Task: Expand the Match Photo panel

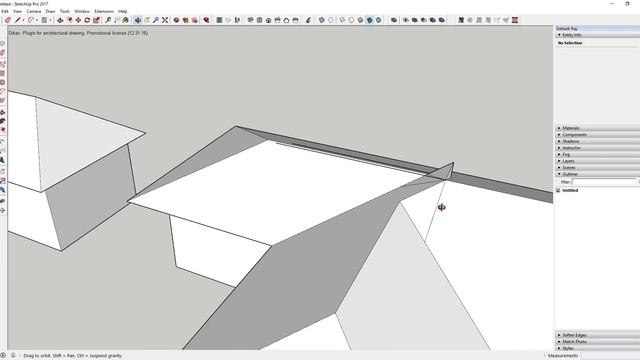Action: coord(597,342)
